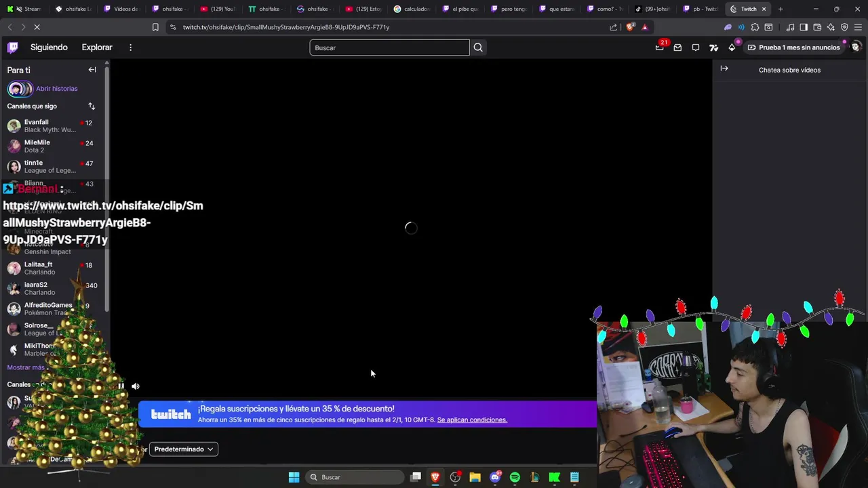Open Twitch notifications with the 21 badge
868x488 pixels.
click(x=660, y=47)
